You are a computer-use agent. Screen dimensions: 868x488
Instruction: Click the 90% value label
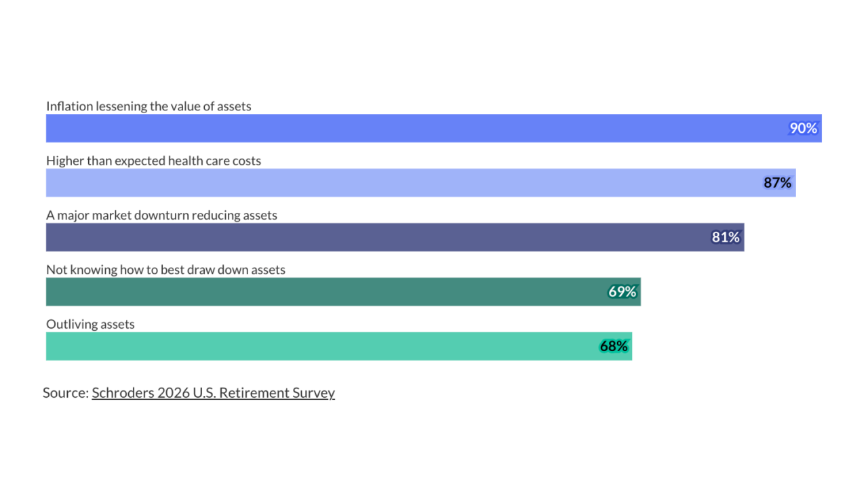pyautogui.click(x=804, y=128)
